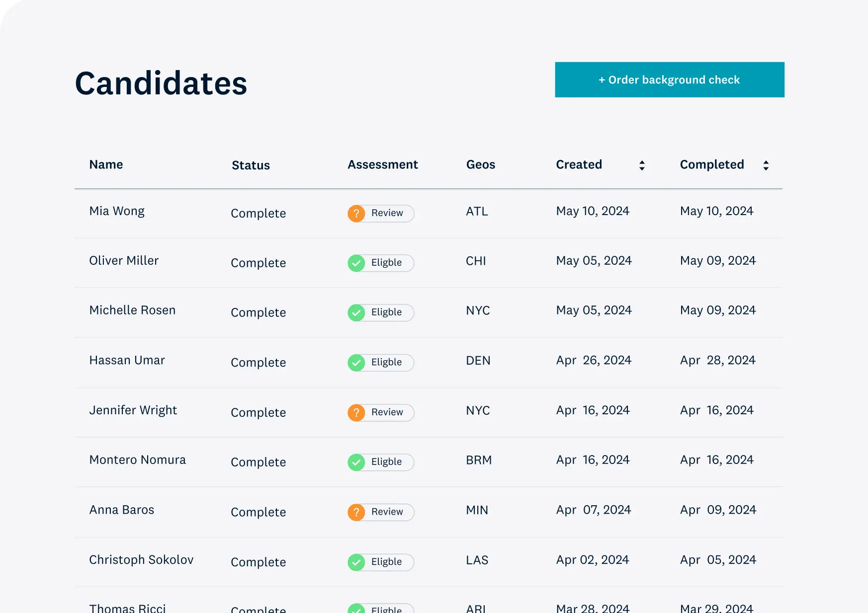The width and height of the screenshot is (868, 613).
Task: Click Anna Baros's orange question icon
Action: click(356, 512)
